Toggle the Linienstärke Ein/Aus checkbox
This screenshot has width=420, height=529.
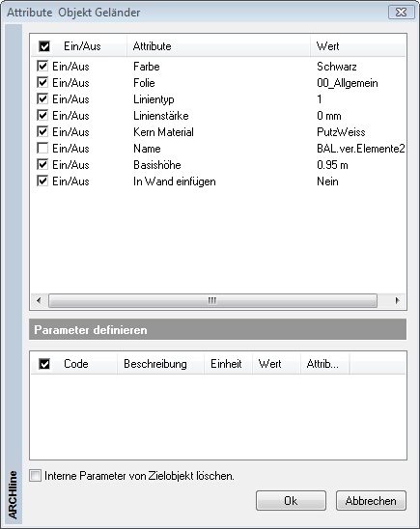coord(42,116)
